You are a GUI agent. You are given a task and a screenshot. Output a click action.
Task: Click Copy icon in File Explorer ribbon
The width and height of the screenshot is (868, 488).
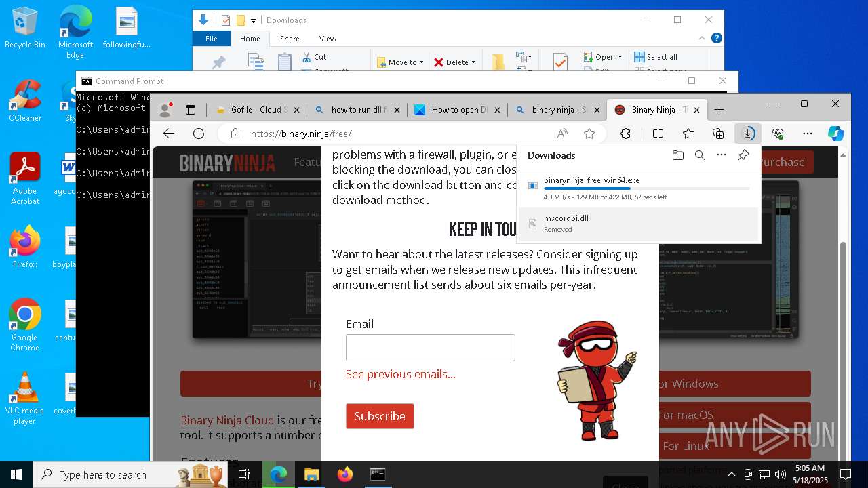(x=256, y=62)
